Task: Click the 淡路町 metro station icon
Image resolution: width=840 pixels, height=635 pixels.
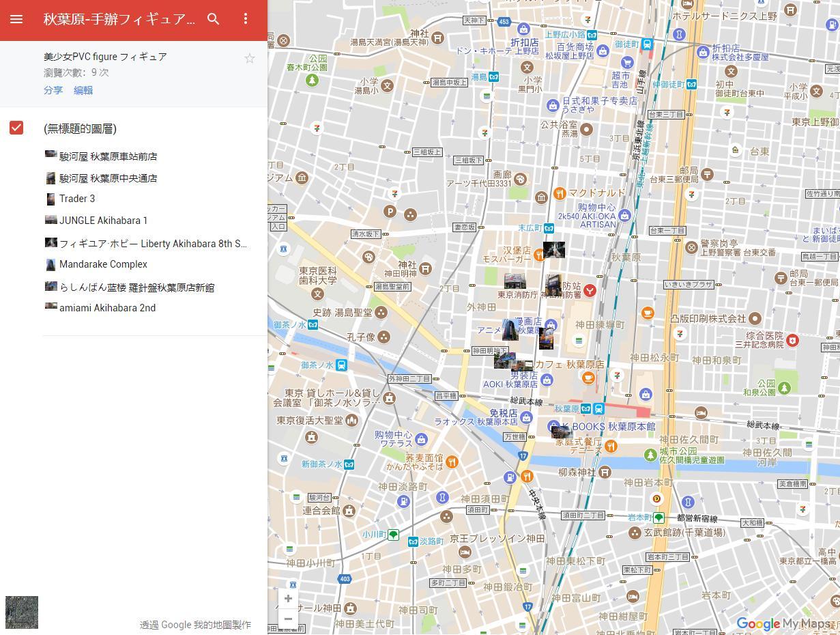Action: (413, 541)
